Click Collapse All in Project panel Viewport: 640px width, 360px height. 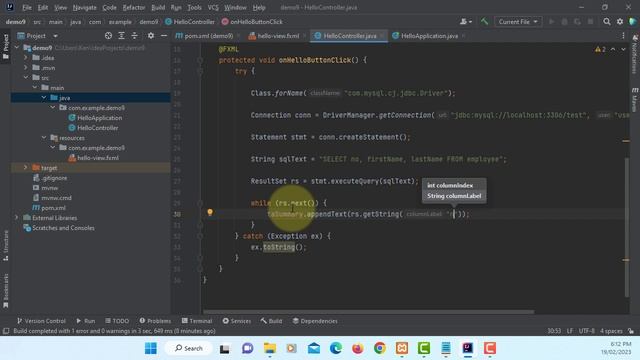134,36
